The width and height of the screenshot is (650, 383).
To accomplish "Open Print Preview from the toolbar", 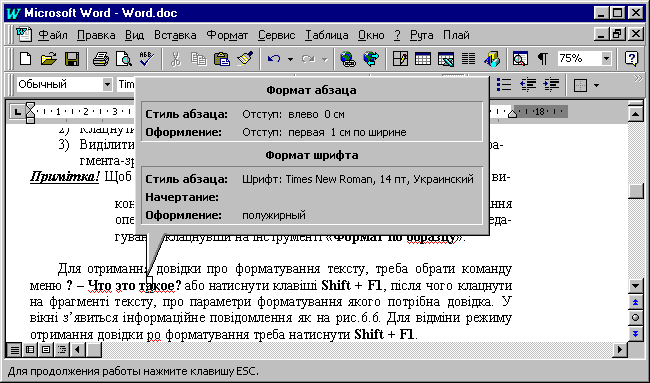I will [x=124, y=59].
